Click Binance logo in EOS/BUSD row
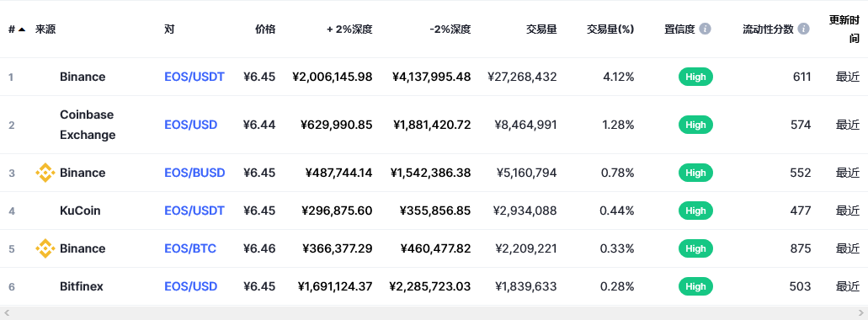 pos(45,173)
